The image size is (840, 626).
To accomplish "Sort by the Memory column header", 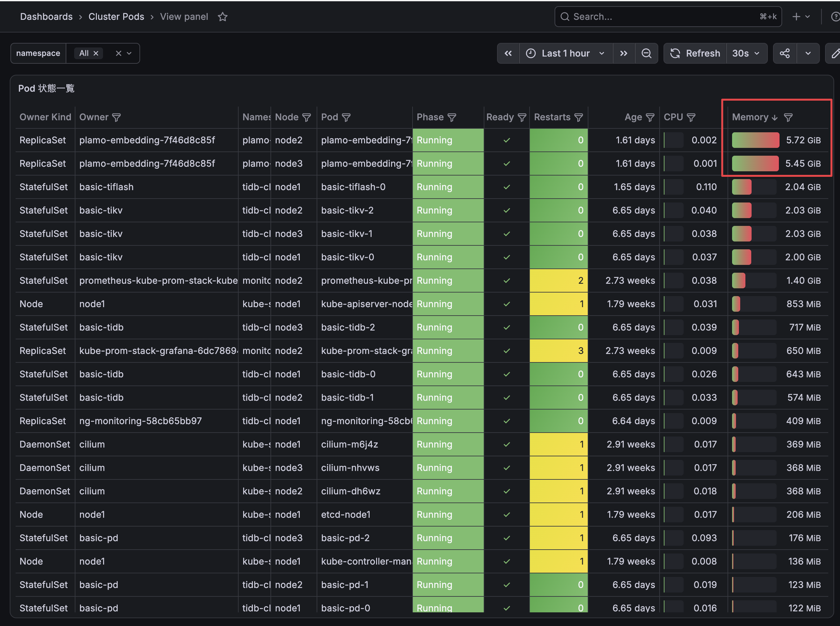I will 750,117.
